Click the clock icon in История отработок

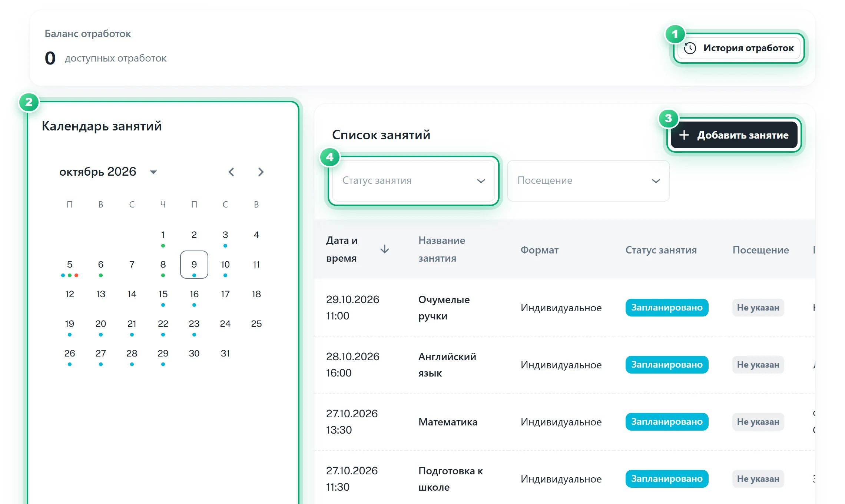tap(690, 48)
